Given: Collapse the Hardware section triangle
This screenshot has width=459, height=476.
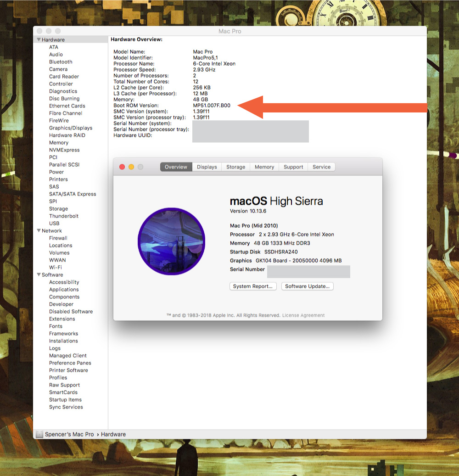Looking at the screenshot, I should click(x=39, y=39).
